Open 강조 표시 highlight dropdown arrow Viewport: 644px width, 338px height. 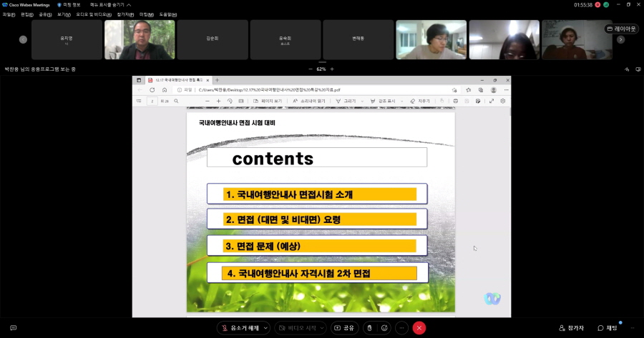click(401, 101)
